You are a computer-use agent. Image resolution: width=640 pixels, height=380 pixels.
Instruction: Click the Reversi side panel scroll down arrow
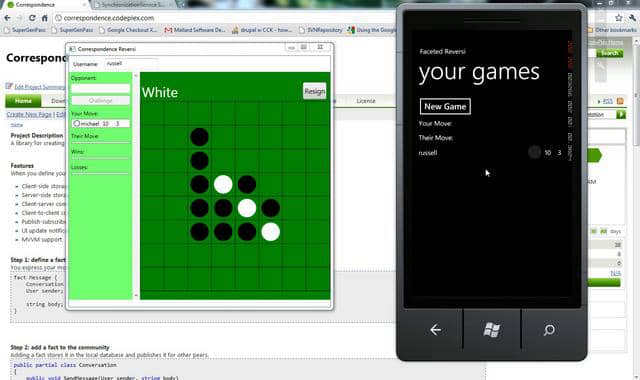136,296
